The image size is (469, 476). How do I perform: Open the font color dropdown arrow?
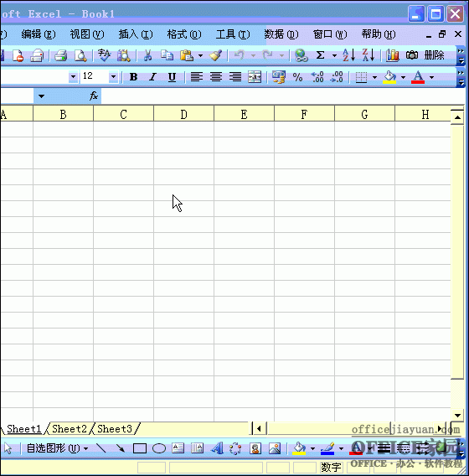click(x=431, y=77)
